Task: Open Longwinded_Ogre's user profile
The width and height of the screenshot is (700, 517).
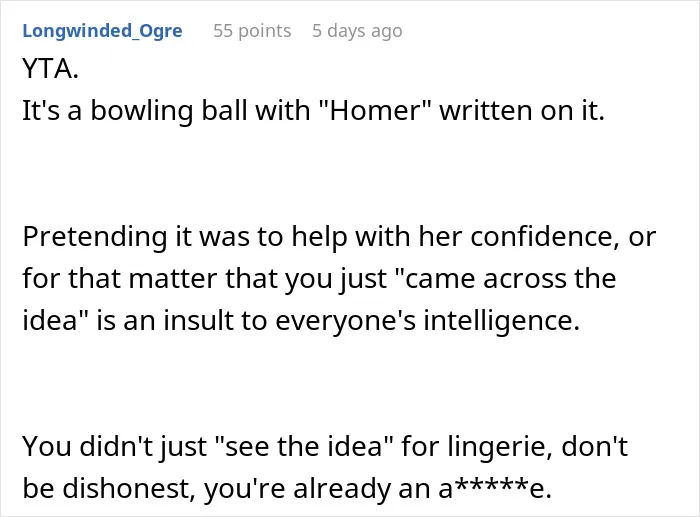Action: [102, 31]
